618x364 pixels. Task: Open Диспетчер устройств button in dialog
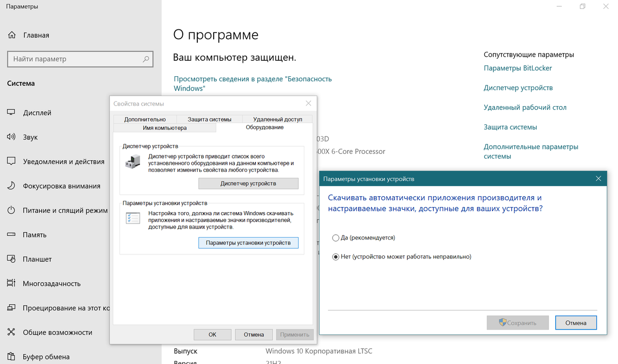(x=248, y=183)
